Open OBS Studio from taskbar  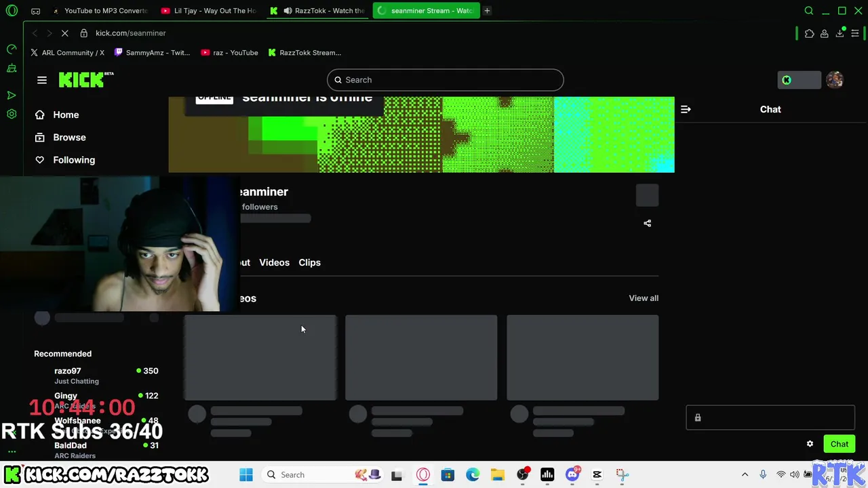coord(522,474)
